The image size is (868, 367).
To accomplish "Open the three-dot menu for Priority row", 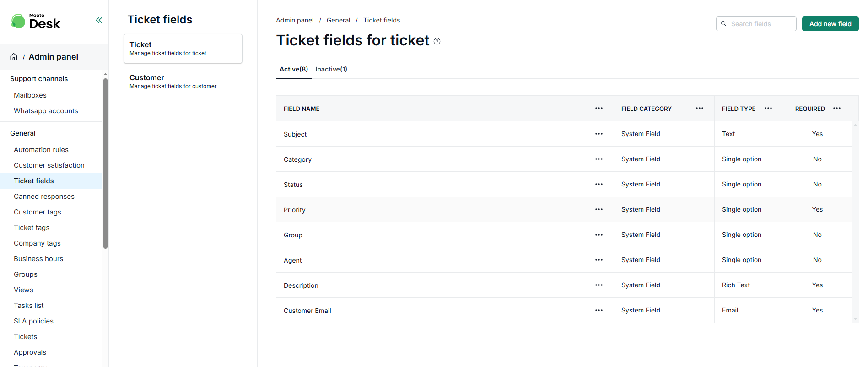I will pyautogui.click(x=599, y=209).
